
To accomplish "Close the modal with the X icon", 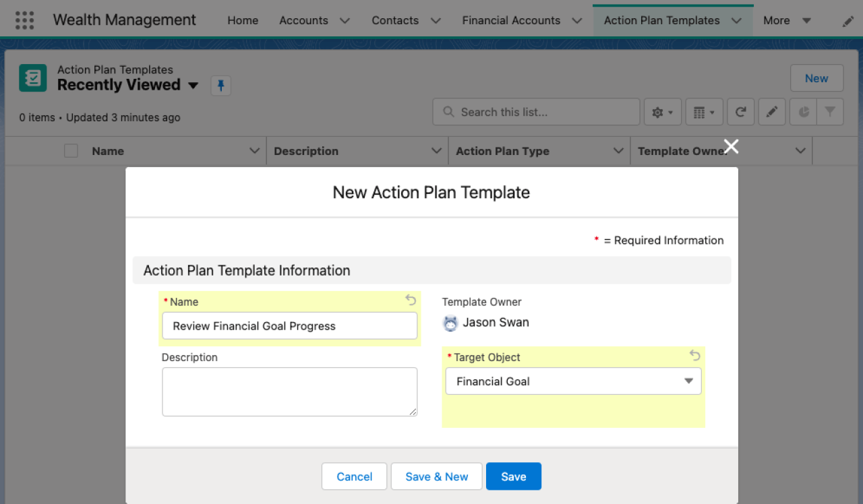I will pyautogui.click(x=731, y=146).
